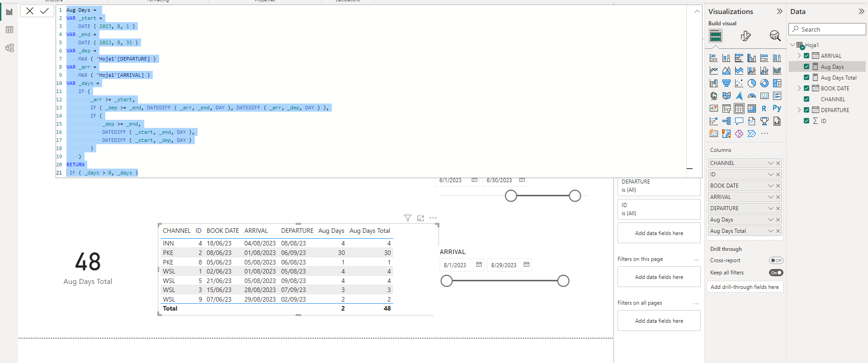868x363 pixels.
Task: Open the Aug Days Total column dropdown
Action: pos(771,231)
